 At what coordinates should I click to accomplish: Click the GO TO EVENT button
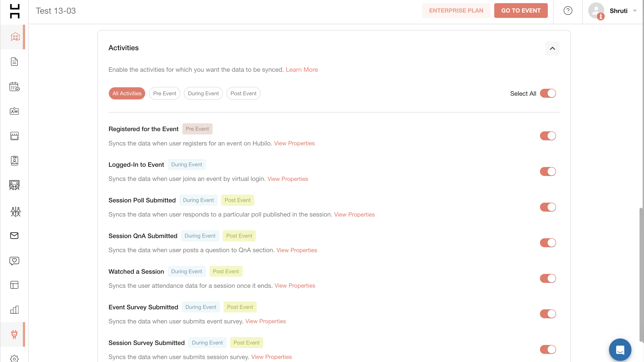click(x=521, y=11)
